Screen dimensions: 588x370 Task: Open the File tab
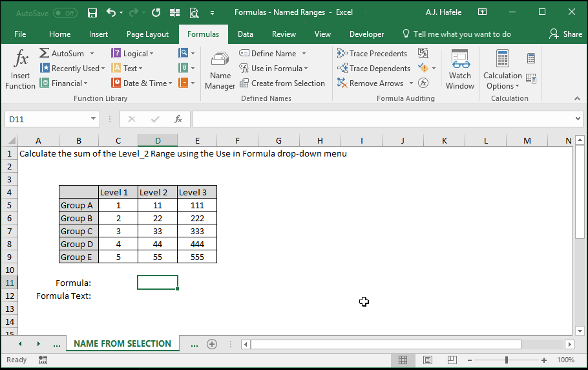20,34
